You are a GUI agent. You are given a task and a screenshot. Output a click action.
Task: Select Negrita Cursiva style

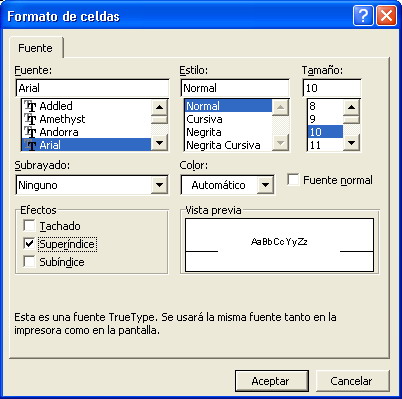click(x=223, y=145)
